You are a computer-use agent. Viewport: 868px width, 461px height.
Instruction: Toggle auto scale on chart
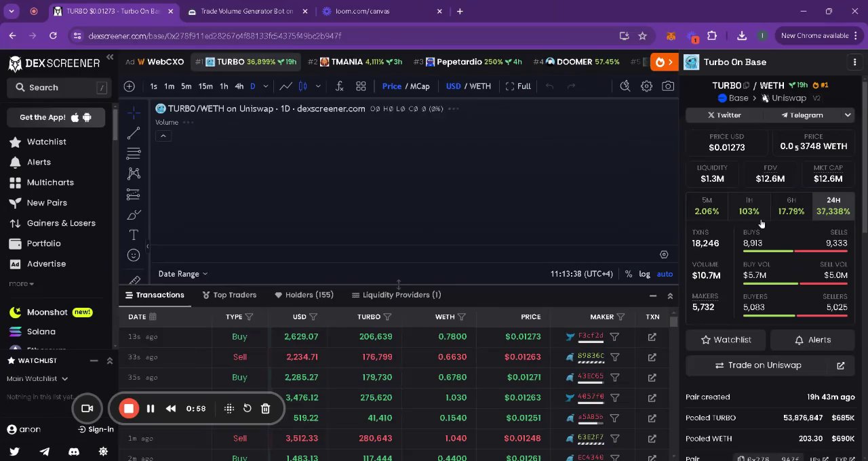coord(665,274)
